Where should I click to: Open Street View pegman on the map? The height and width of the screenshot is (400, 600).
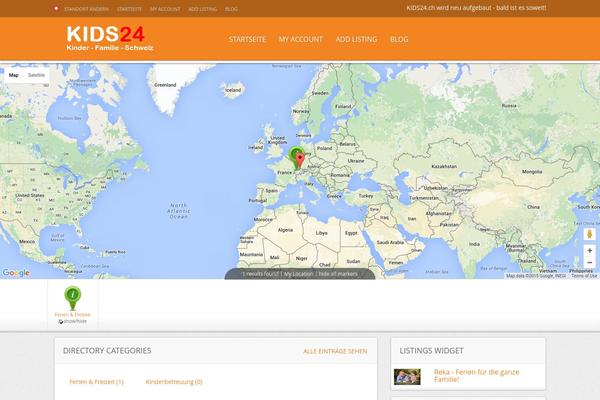point(590,233)
